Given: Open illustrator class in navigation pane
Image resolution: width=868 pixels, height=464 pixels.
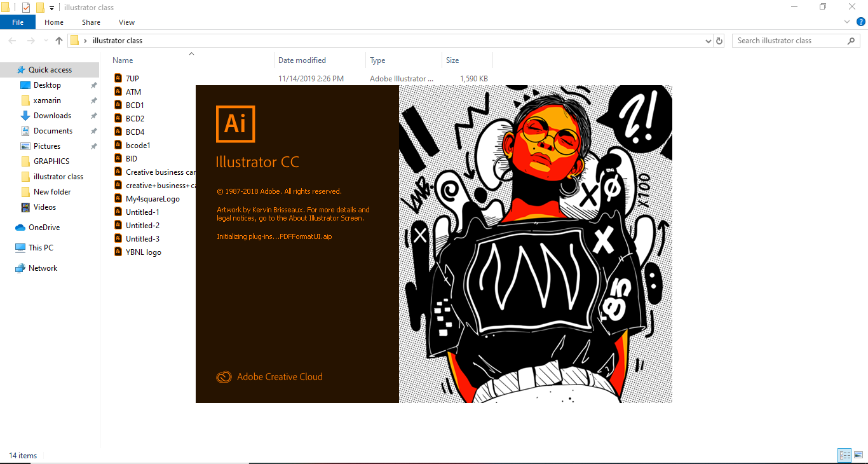Looking at the screenshot, I should (x=58, y=177).
